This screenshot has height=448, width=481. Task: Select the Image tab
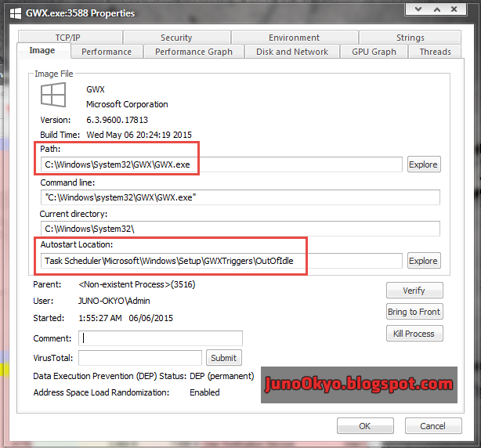pyautogui.click(x=42, y=50)
